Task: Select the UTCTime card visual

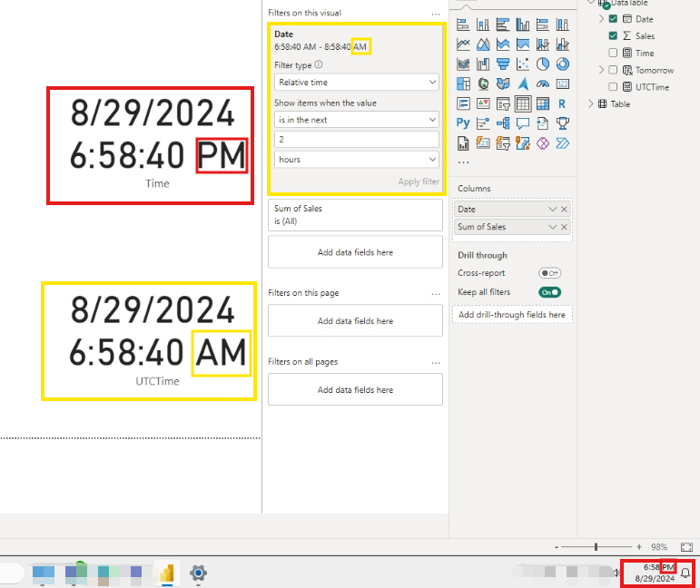Action: coord(149,341)
